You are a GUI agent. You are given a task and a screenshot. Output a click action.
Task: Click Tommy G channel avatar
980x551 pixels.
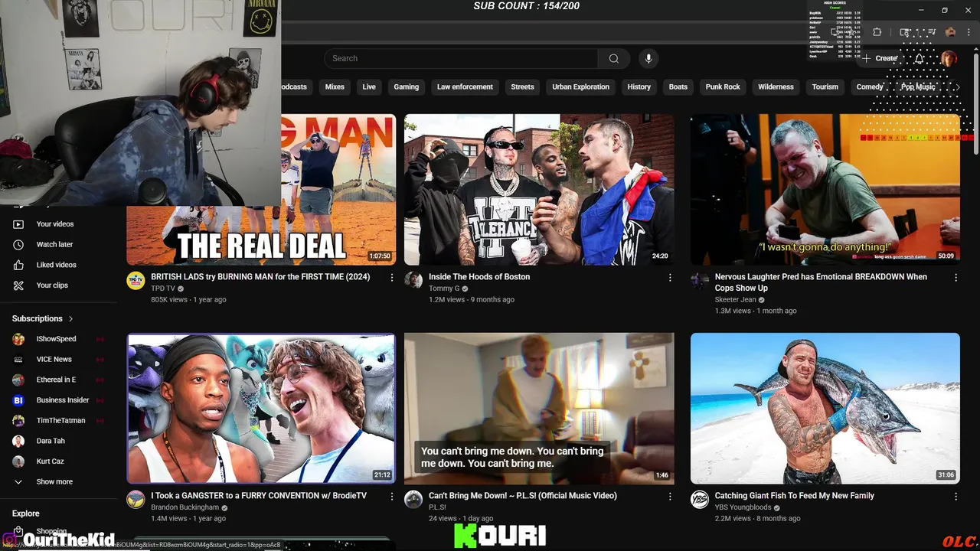point(413,280)
